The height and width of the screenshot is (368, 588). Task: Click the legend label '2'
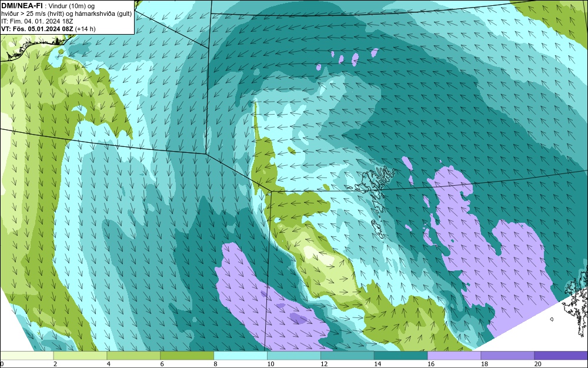[55, 364]
